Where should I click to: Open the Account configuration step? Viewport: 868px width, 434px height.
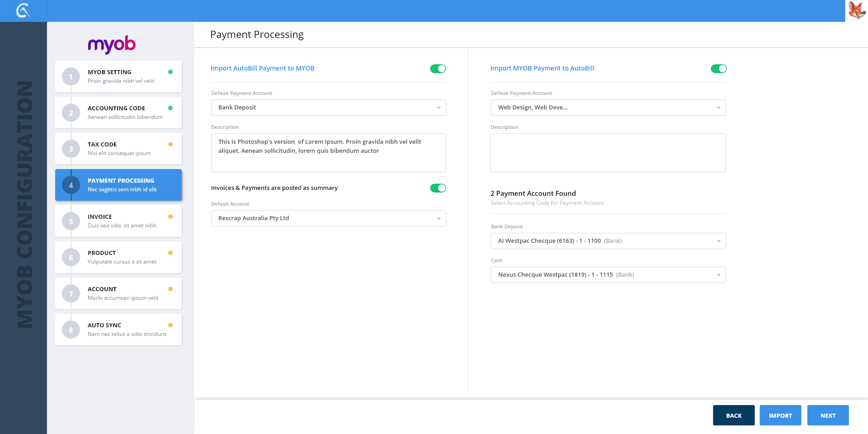click(118, 293)
